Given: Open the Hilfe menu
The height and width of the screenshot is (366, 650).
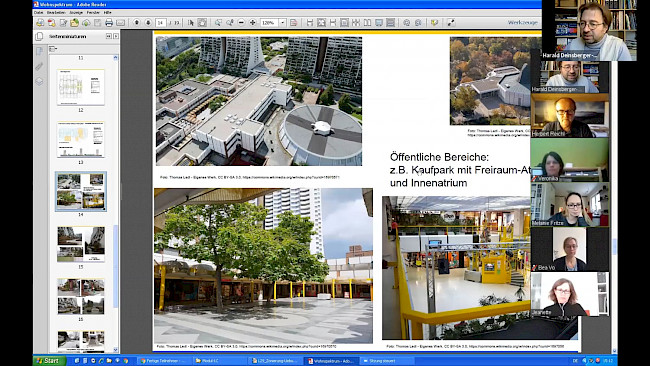Looking at the screenshot, I should point(107,13).
